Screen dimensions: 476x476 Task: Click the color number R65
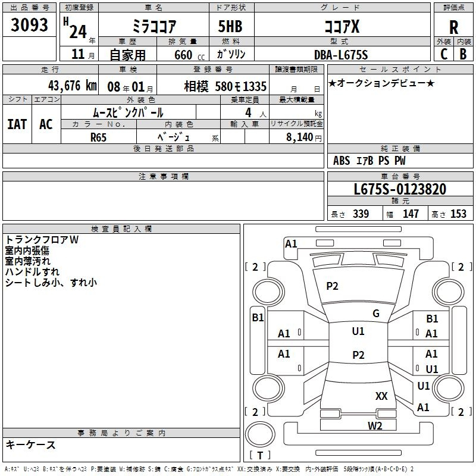coord(98,137)
